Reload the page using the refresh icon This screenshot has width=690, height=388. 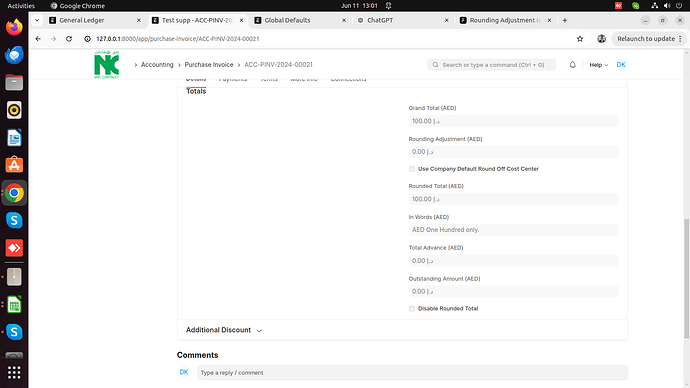[x=69, y=39]
